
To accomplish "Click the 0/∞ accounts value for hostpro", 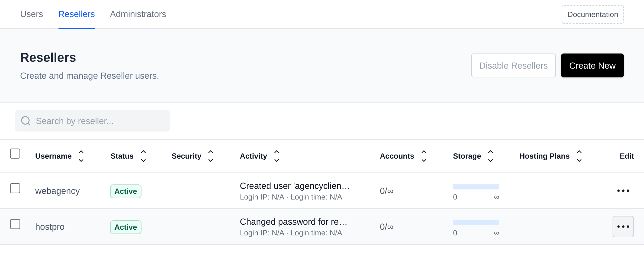I will [386, 227].
